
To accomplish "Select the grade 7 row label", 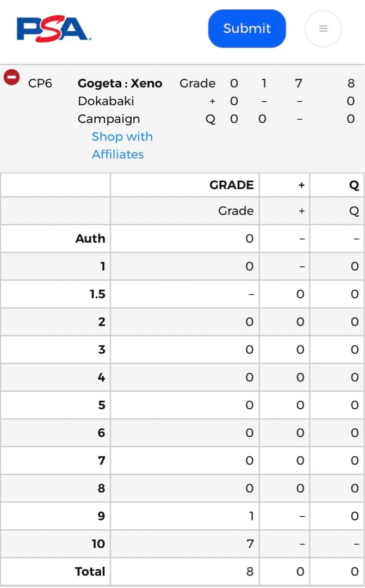I will pos(102,461).
